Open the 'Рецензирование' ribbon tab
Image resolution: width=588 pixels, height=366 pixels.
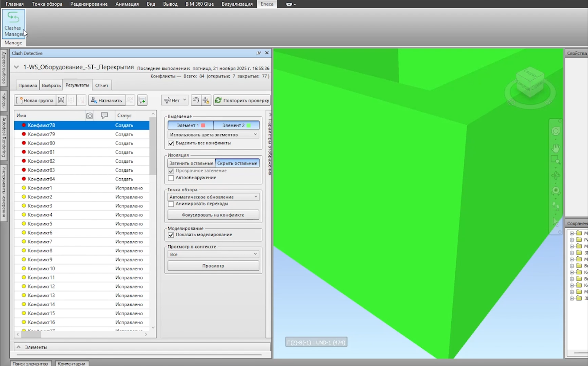(x=89, y=4)
